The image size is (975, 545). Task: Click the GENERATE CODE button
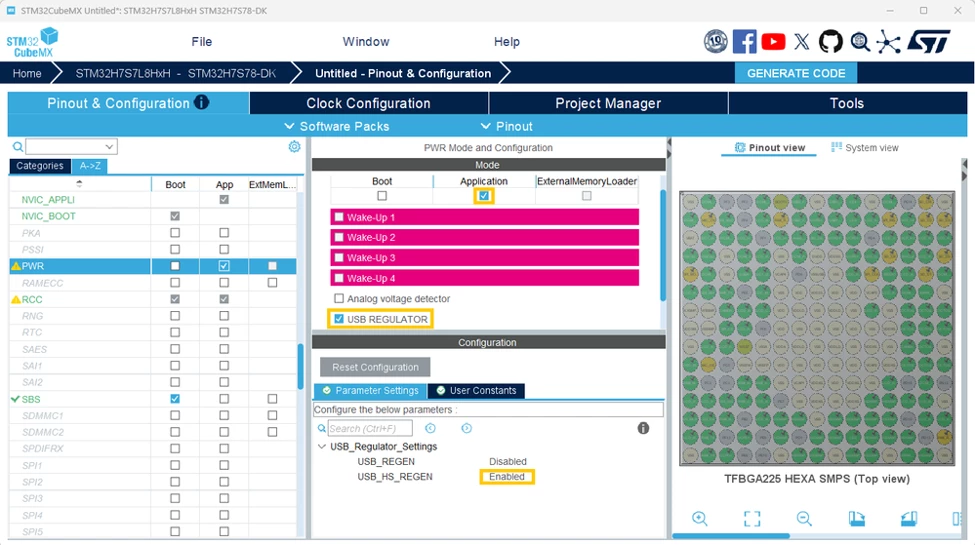coord(796,73)
